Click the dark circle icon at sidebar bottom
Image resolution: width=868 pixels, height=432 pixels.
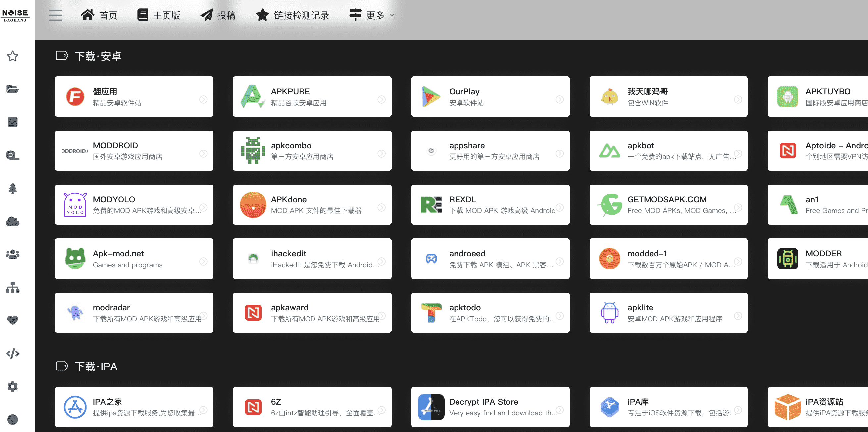point(13,419)
